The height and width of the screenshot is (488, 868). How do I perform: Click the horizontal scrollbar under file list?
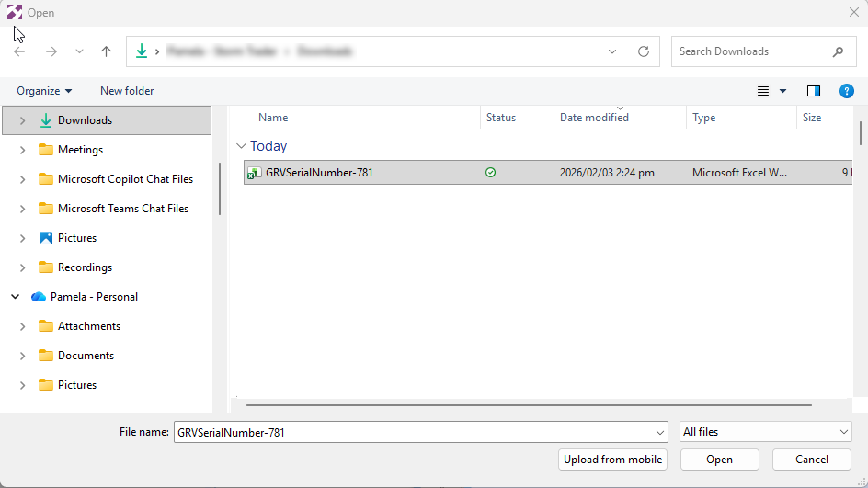pyautogui.click(x=529, y=404)
